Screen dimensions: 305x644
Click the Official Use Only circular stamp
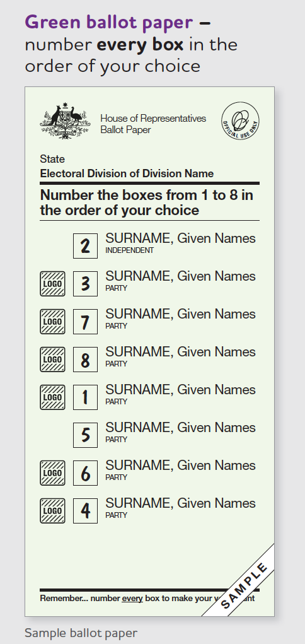point(241,120)
